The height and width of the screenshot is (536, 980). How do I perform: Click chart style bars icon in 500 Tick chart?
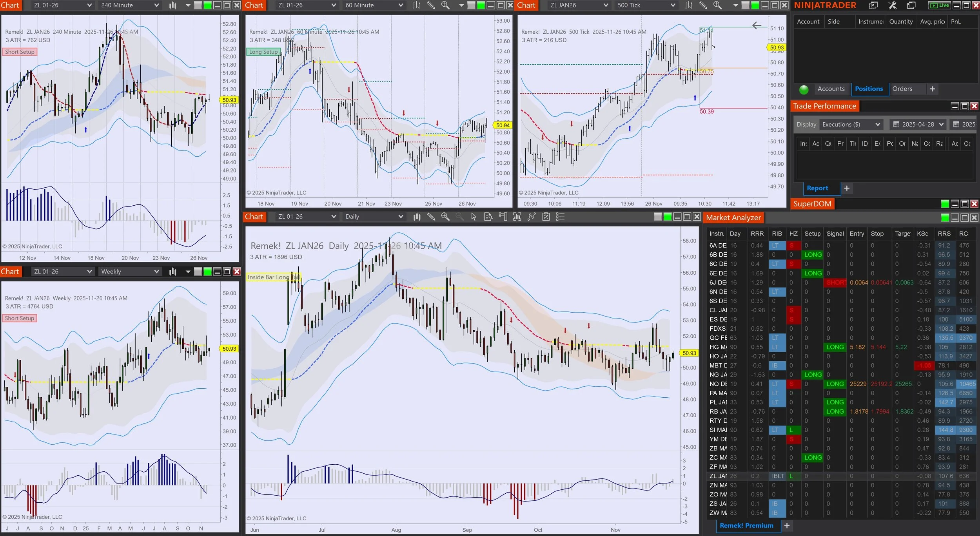[x=688, y=5]
